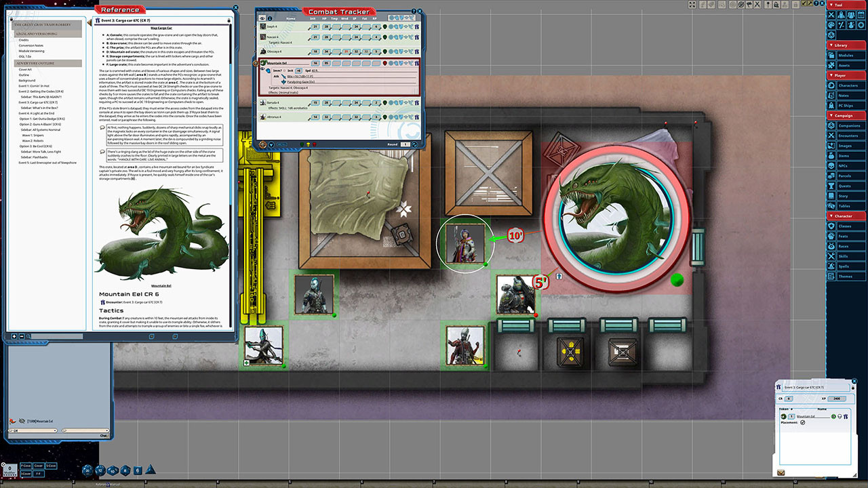Roll the d12 die

(100, 470)
